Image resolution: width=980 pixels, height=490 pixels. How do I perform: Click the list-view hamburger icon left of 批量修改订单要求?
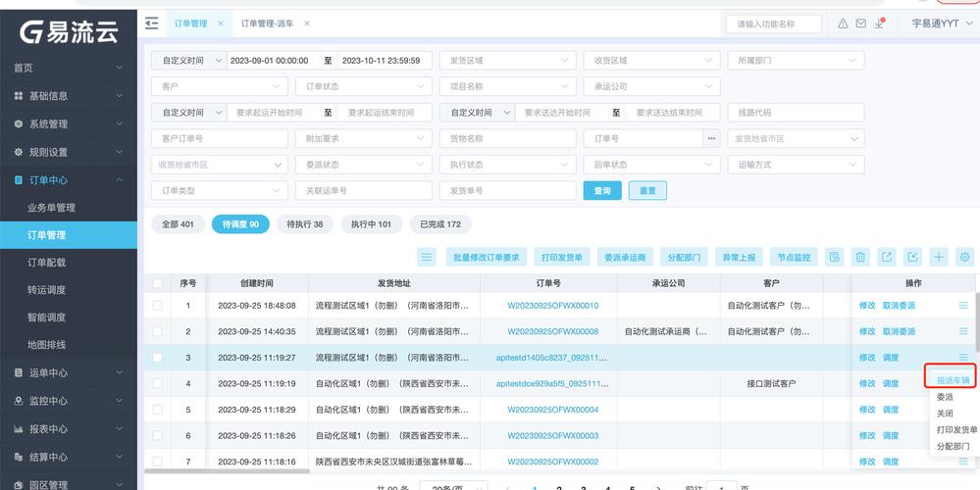tap(427, 257)
